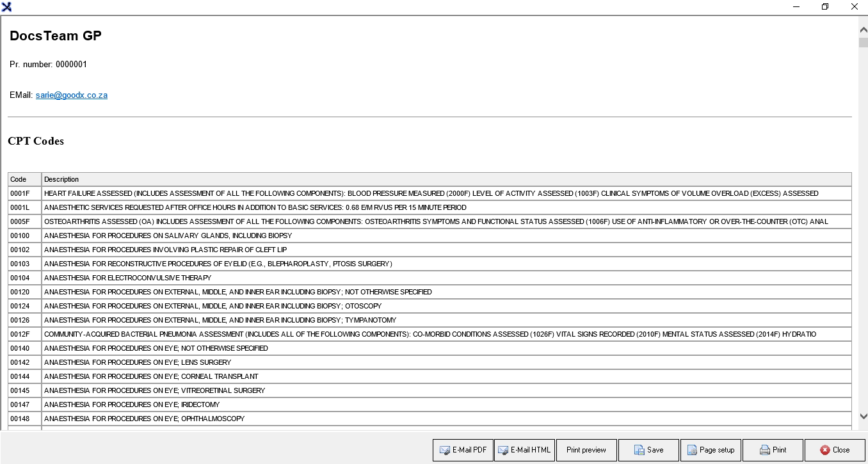The height and width of the screenshot is (464, 868).
Task: Select code 0001L cell
Action: pos(25,207)
